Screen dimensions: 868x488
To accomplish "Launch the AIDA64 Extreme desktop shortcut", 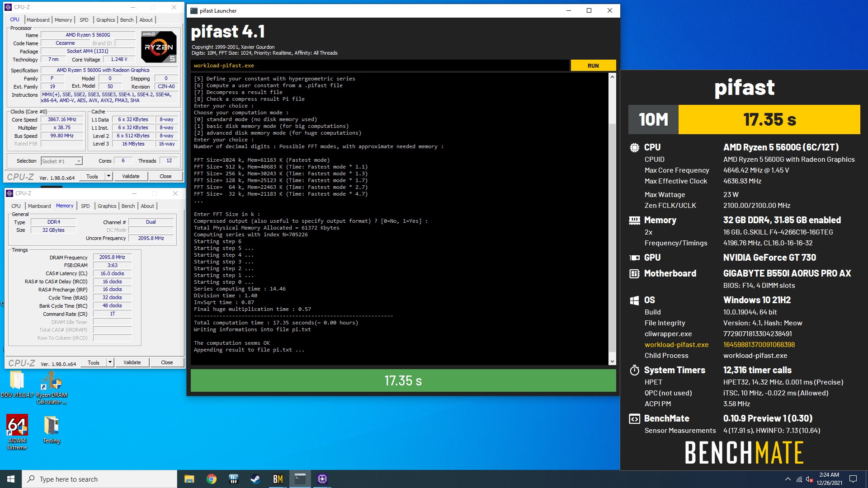I will click(x=17, y=432).
